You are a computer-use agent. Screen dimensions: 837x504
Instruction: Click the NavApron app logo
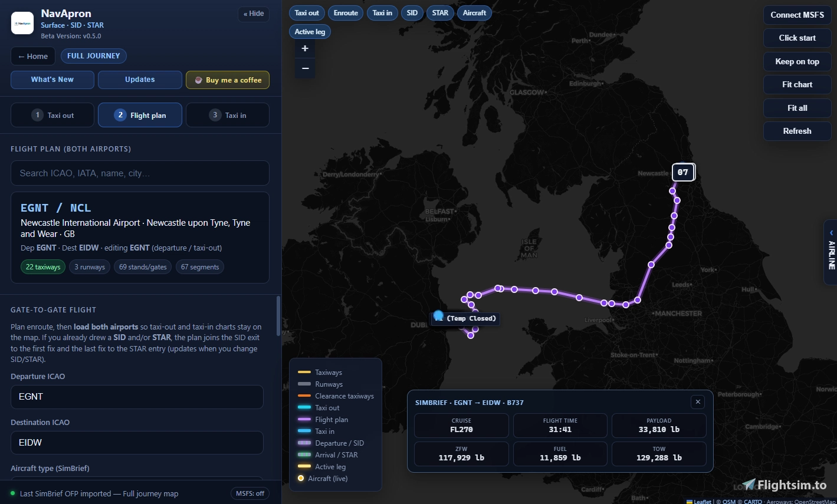22,23
